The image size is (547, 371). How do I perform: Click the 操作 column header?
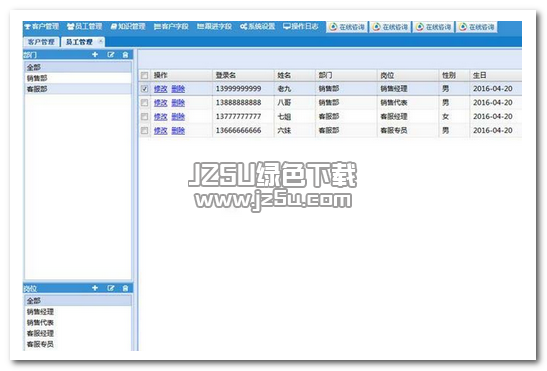(181, 75)
